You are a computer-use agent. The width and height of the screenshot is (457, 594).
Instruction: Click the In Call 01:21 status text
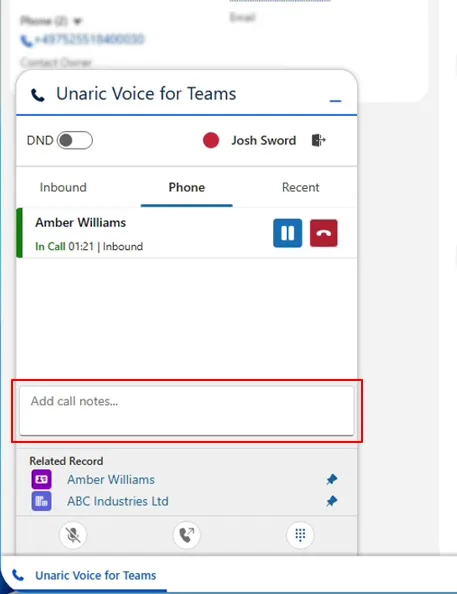pos(64,246)
